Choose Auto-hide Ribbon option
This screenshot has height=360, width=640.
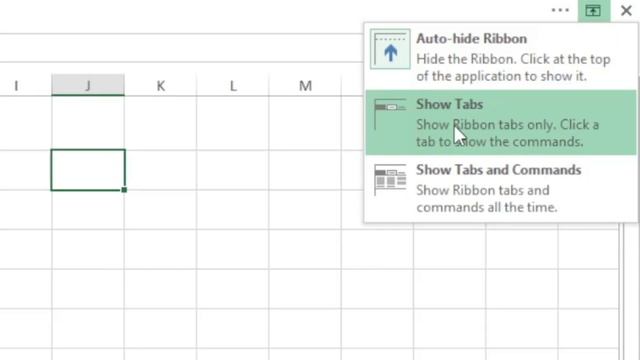(501, 57)
